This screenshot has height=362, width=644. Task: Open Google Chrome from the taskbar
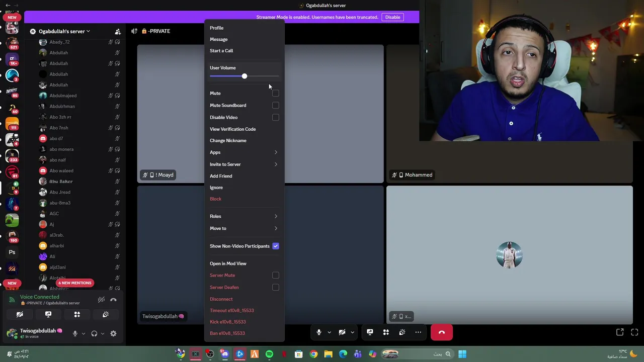(x=313, y=354)
